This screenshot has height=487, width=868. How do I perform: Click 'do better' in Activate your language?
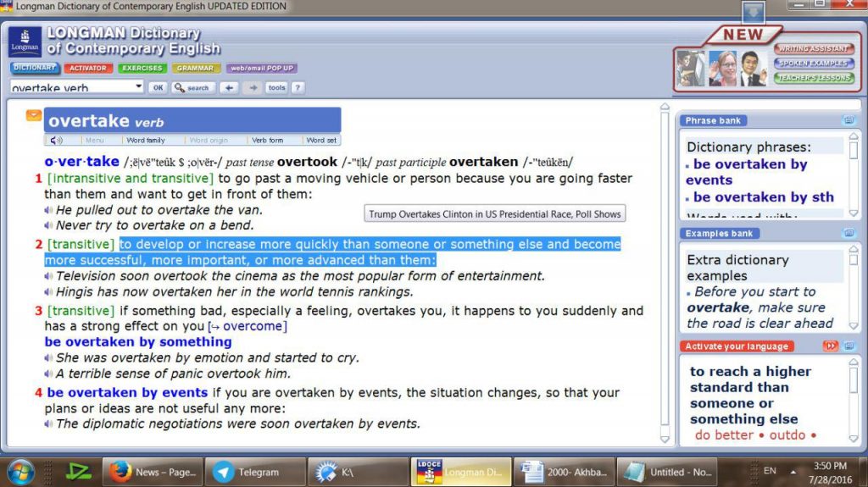click(x=724, y=435)
